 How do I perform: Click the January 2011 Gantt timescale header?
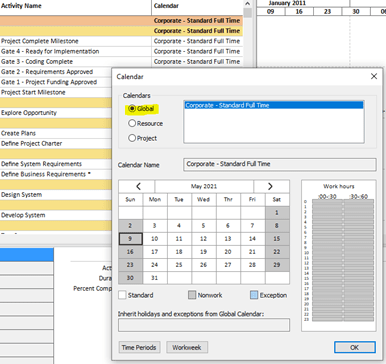pyautogui.click(x=287, y=3)
